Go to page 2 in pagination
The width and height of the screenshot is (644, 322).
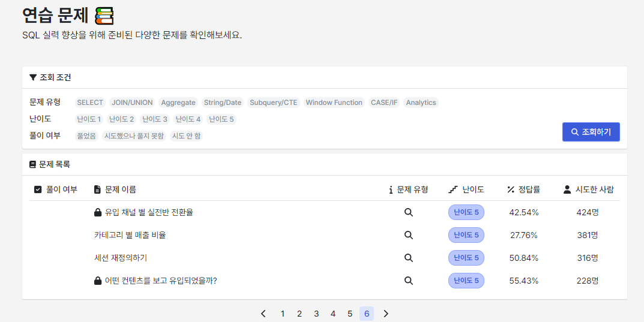[x=299, y=314]
